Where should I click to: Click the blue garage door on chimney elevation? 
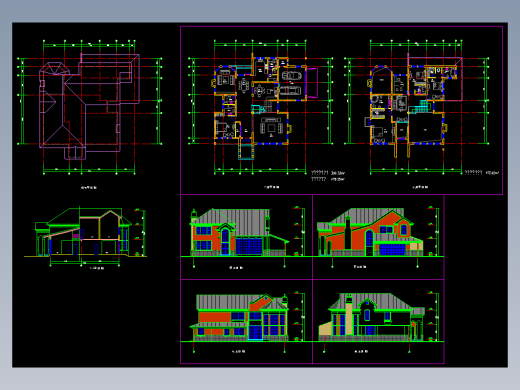pyautogui.click(x=392, y=249)
